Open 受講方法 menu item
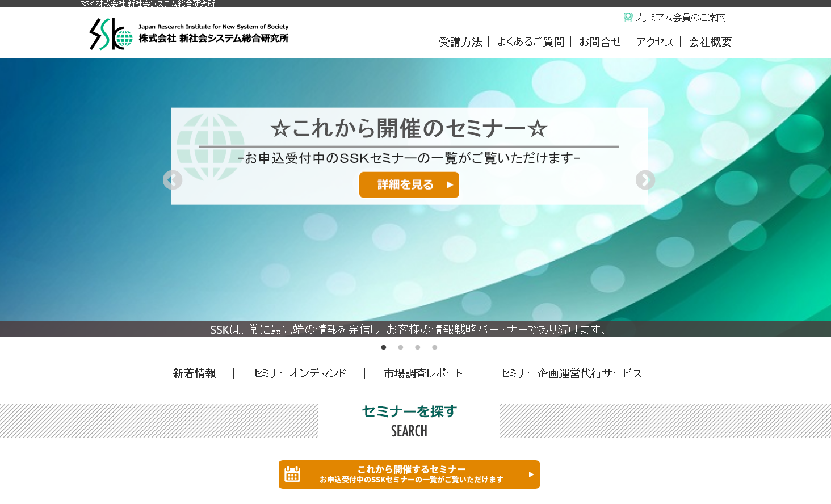 tap(460, 42)
